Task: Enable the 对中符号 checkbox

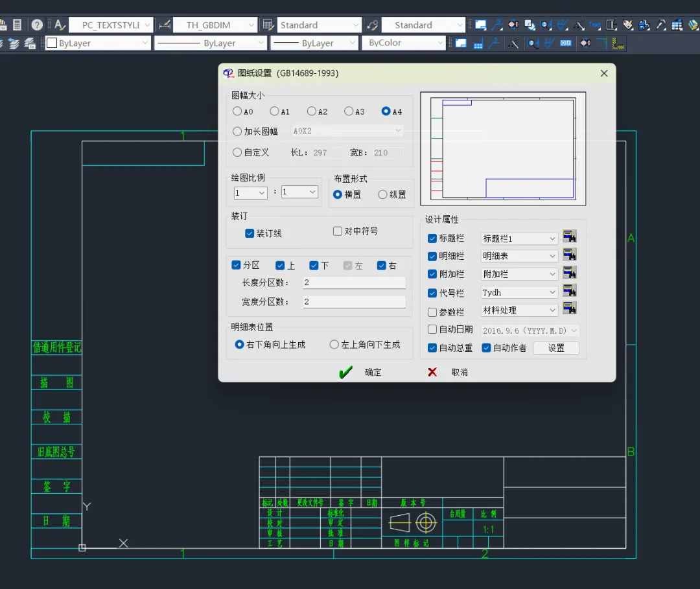Action: coord(338,231)
